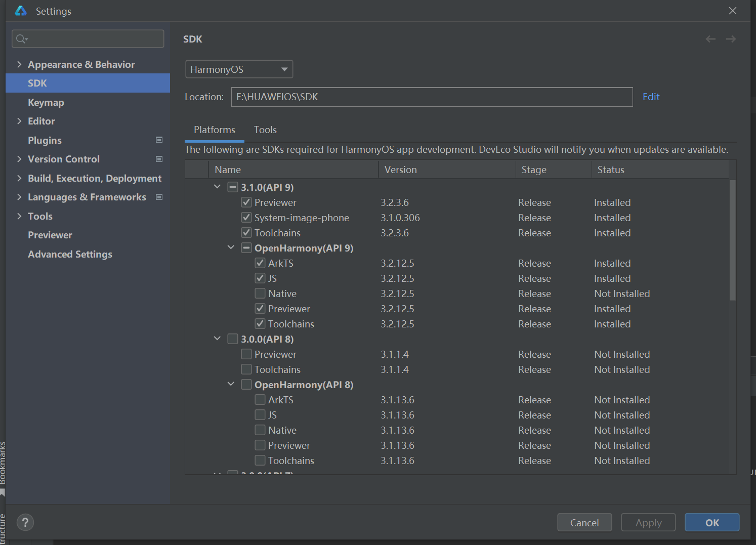Click the OK button

712,523
